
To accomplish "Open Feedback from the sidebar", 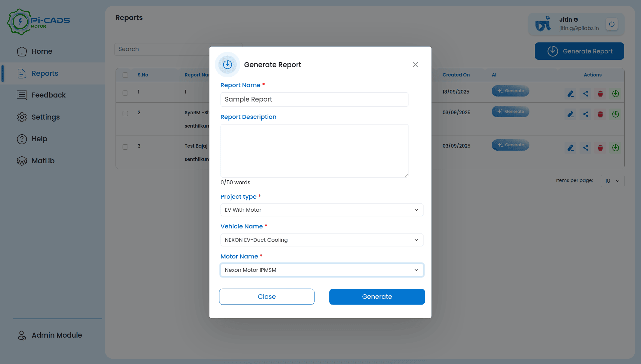I will pos(48,95).
